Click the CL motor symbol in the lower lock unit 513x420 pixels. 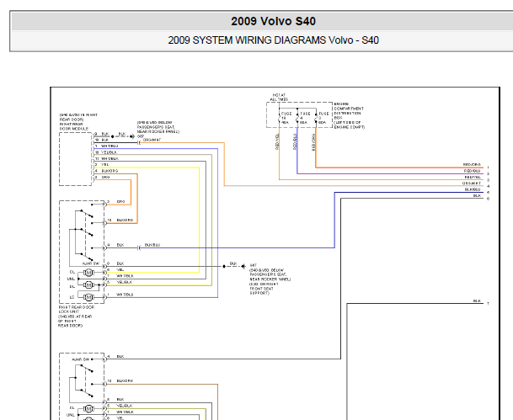(x=88, y=409)
